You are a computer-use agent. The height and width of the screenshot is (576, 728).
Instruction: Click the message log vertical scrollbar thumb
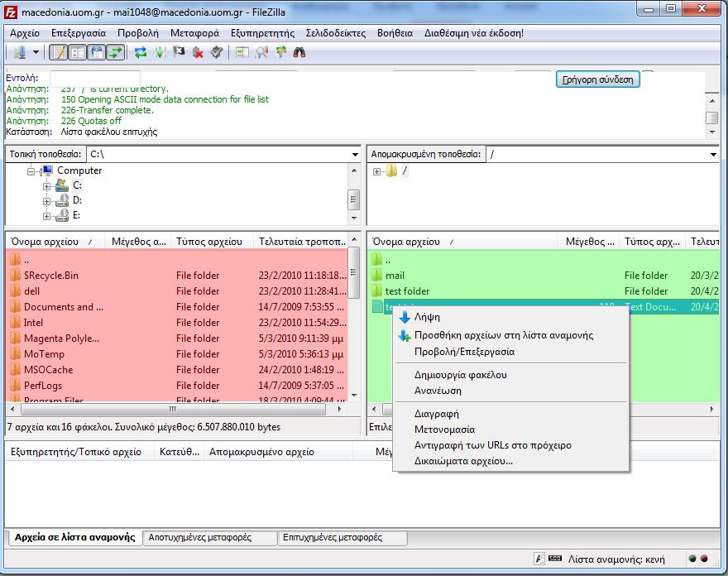pos(711,118)
